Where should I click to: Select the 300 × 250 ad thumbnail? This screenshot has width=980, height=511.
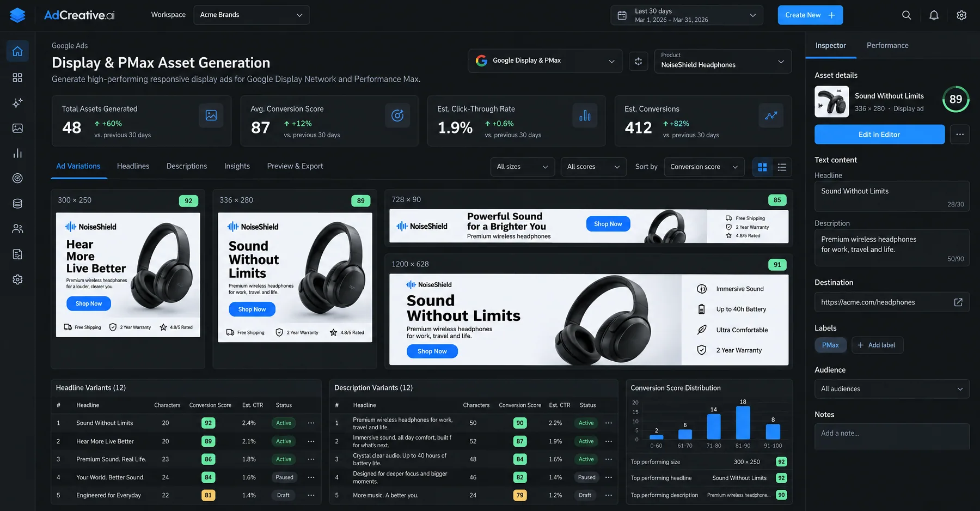pos(128,275)
